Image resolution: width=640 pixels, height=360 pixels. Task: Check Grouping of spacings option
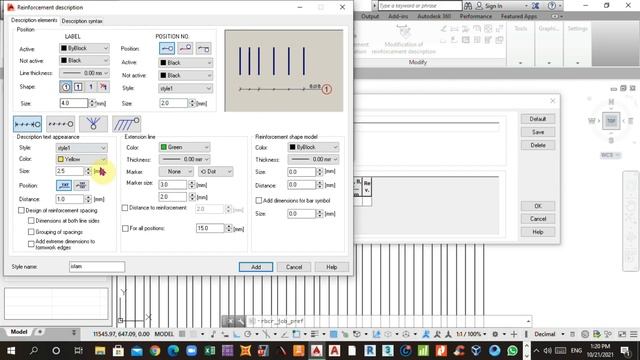pos(31,232)
